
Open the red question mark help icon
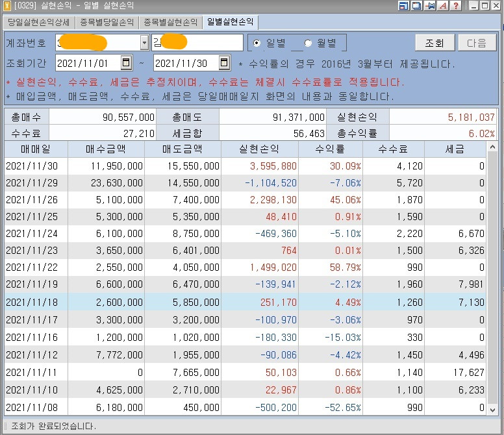point(456,5)
